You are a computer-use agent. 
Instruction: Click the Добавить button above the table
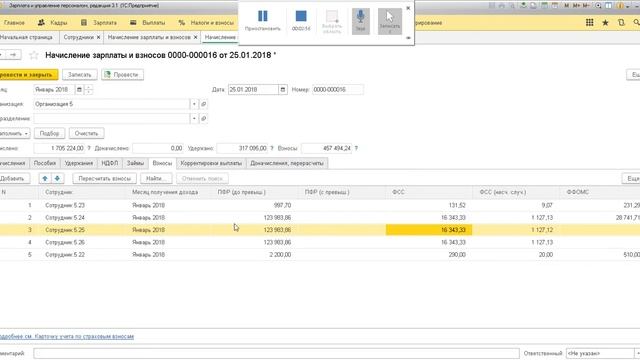click(x=14, y=178)
